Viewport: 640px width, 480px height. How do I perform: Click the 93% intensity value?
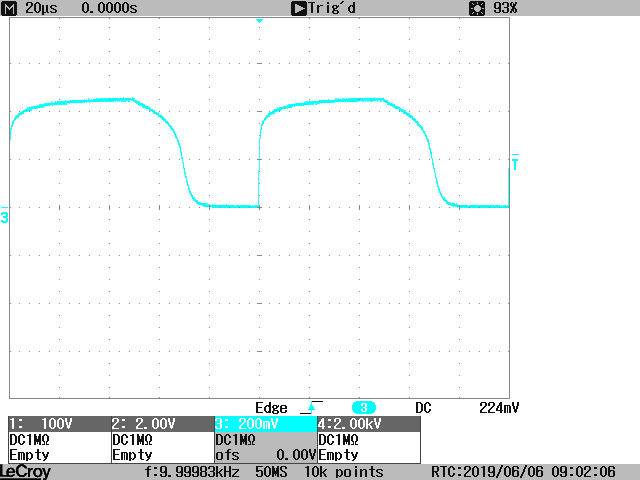click(x=505, y=8)
